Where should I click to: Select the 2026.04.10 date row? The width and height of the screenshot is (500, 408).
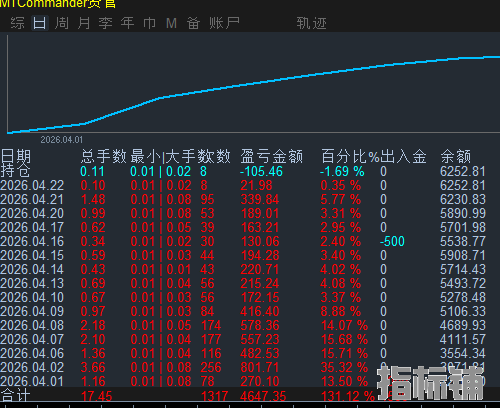tap(32, 297)
